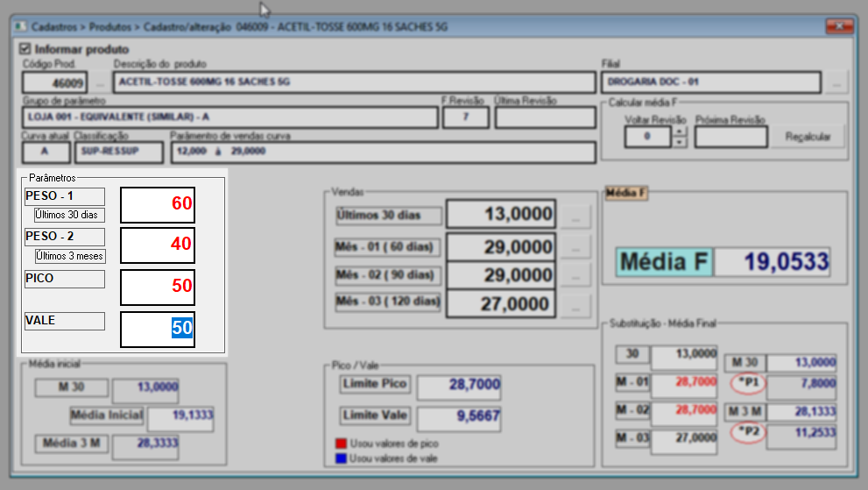The image size is (868, 490).
Task: Click the Grupo de parâmetro field
Action: [x=230, y=117]
